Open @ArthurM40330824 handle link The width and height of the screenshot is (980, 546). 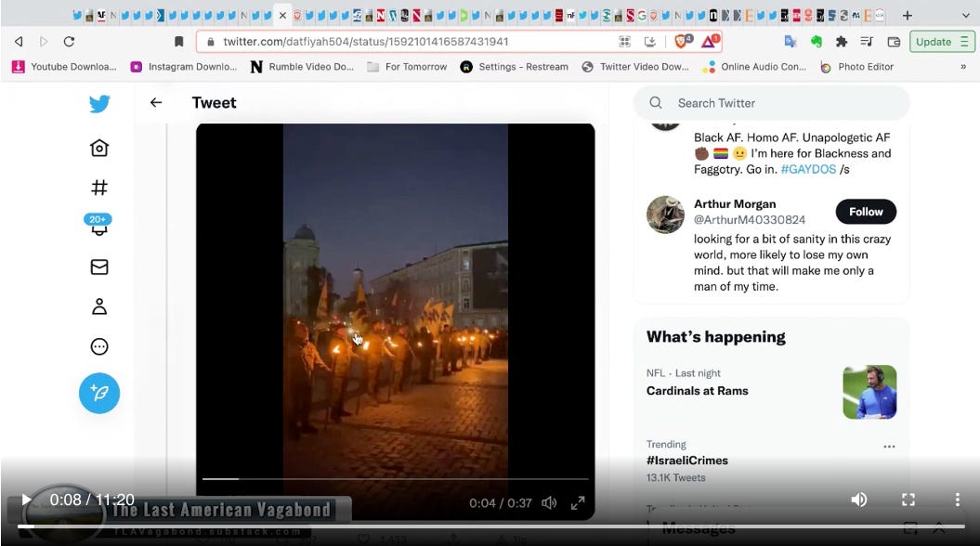click(x=750, y=220)
